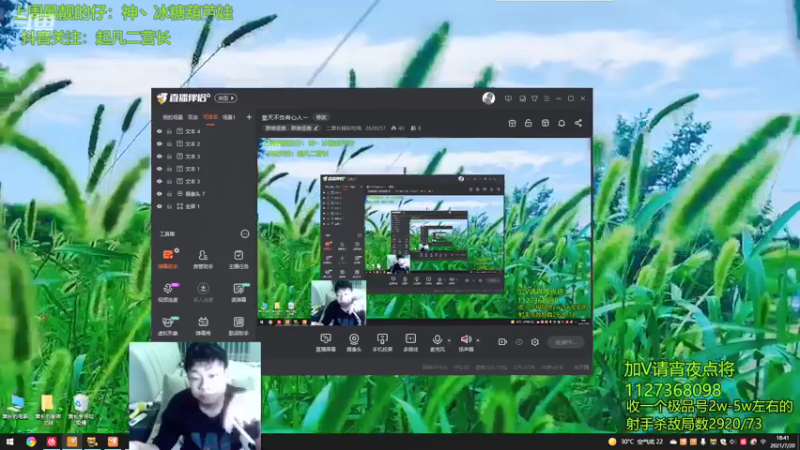
Task: Add a 多媒体 media source
Action: tap(411, 342)
